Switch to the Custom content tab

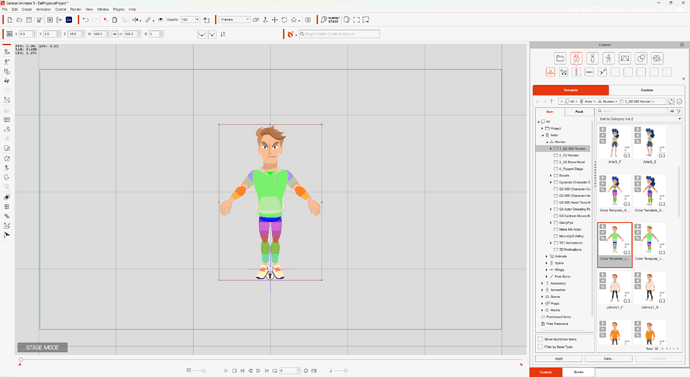pyautogui.click(x=646, y=90)
